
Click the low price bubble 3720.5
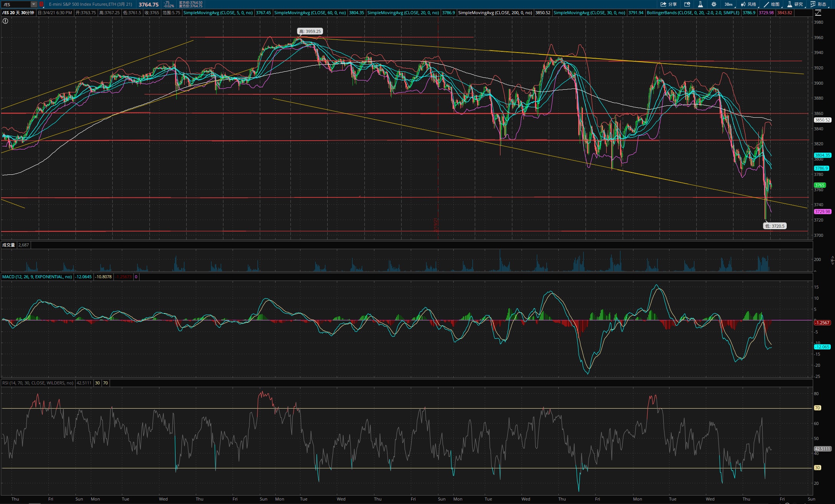[x=775, y=226]
